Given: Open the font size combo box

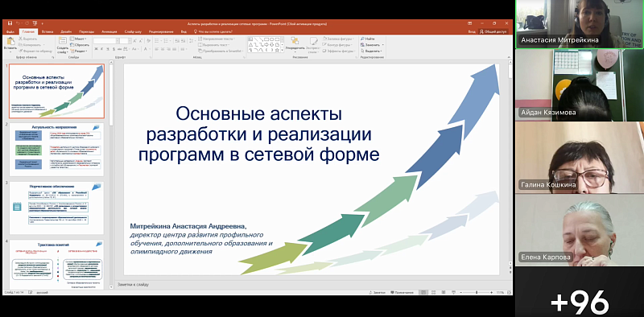Looking at the screenshot, I should [125, 41].
